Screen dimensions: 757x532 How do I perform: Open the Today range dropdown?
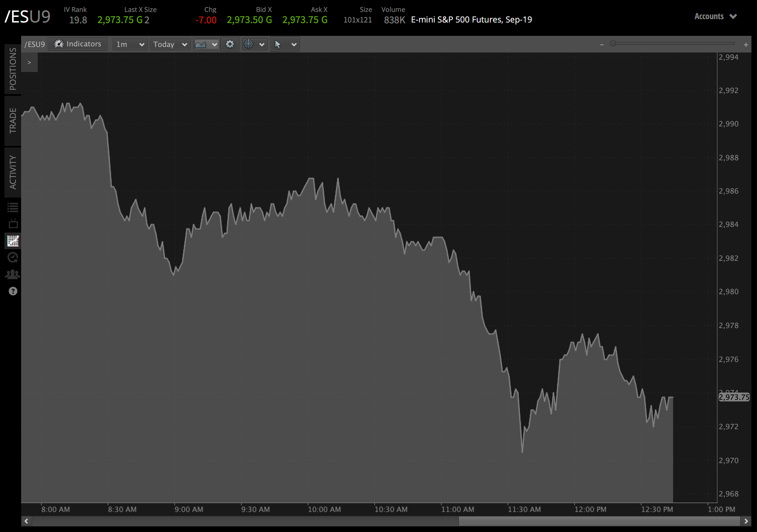pos(170,44)
